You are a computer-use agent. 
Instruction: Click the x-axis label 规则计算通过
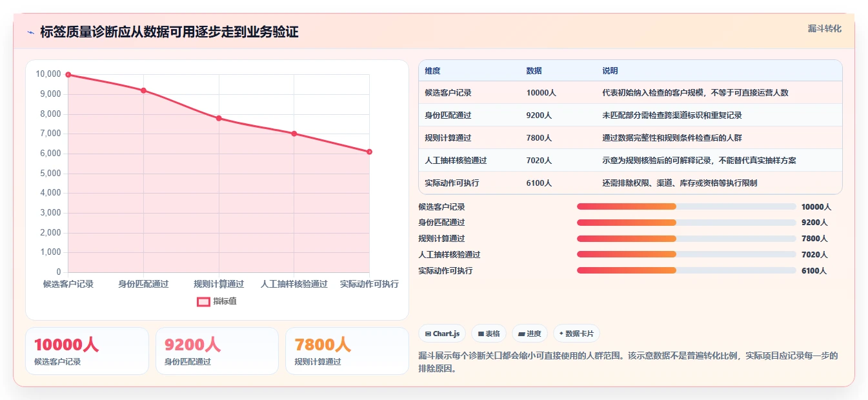(x=219, y=284)
